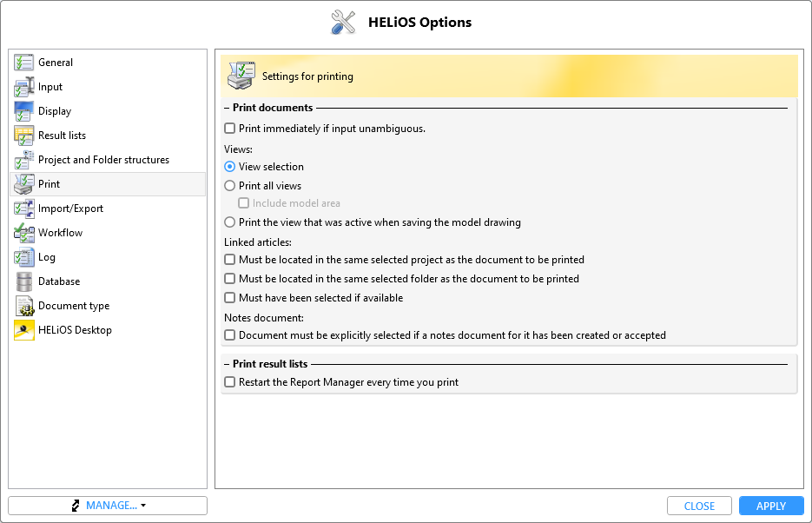Choose Print the view active when saving
Image resolution: width=812 pixels, height=523 pixels.
230,222
